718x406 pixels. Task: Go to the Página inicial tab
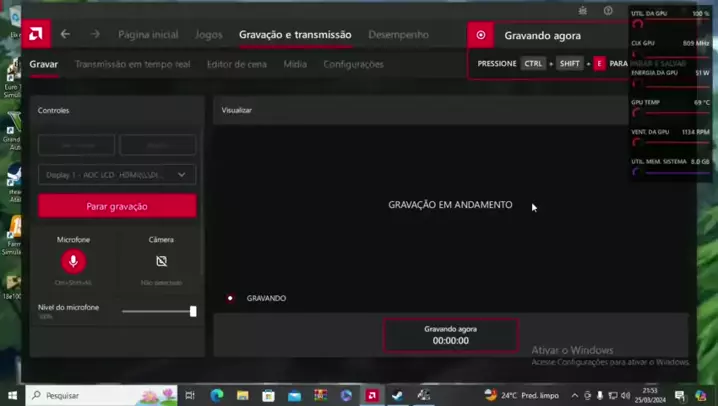(148, 35)
